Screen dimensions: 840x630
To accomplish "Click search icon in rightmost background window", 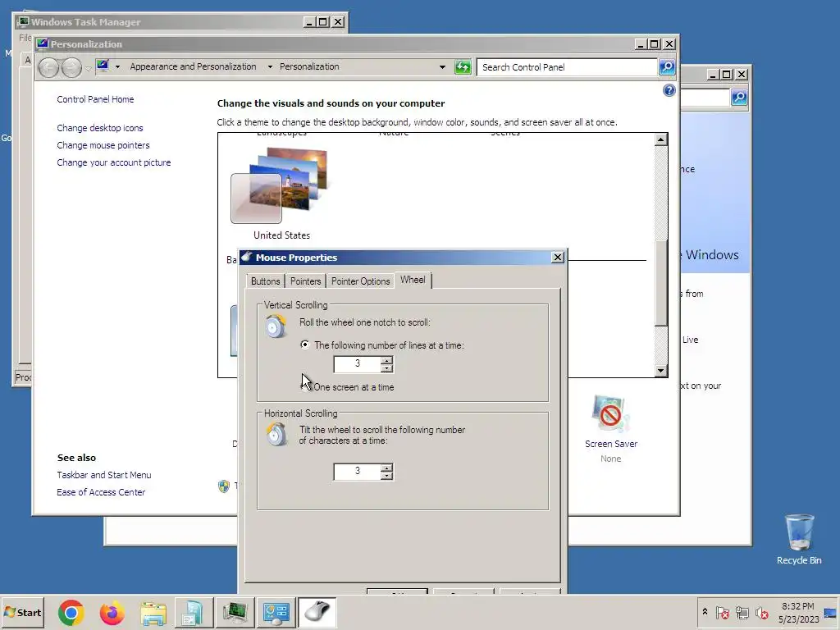I will 739,98.
